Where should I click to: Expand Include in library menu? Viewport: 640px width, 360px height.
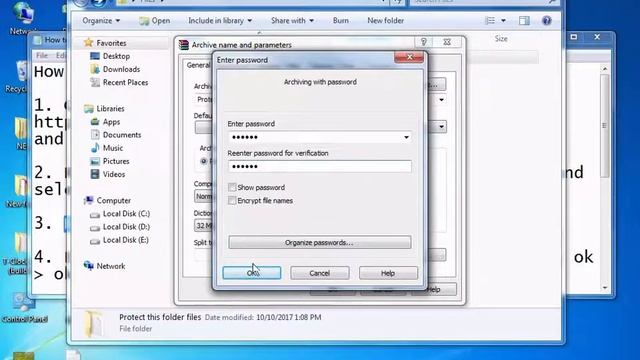pos(220,20)
